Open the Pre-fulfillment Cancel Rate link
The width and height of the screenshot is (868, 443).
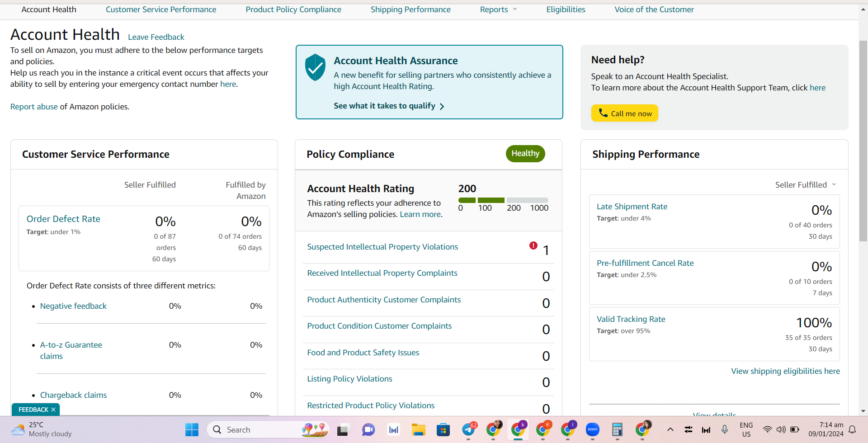pos(645,263)
